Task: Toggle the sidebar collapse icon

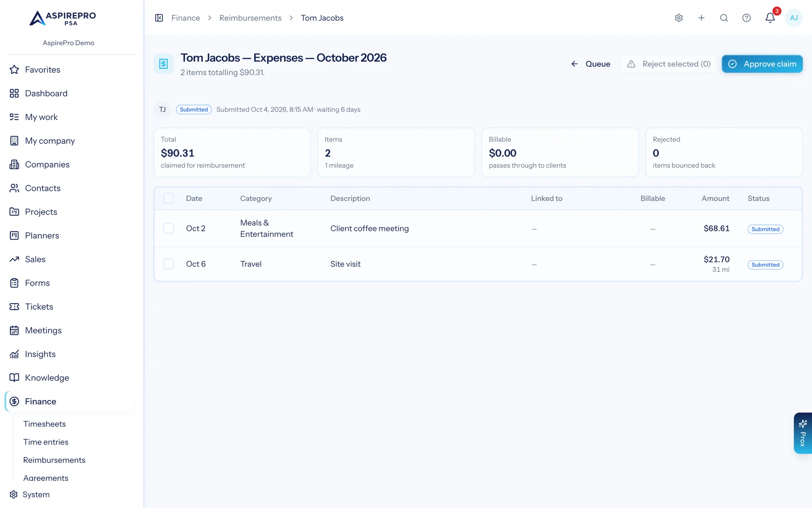Action: 159,18
